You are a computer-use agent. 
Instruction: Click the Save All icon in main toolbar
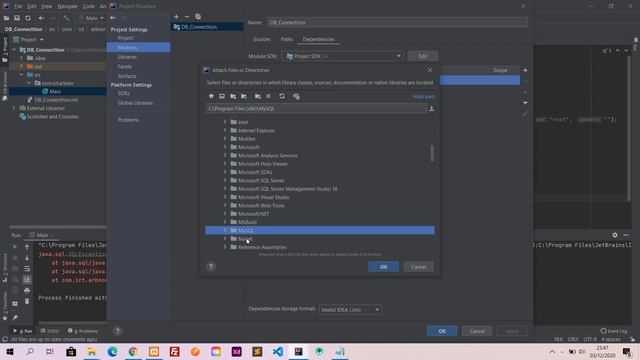click(x=17, y=18)
